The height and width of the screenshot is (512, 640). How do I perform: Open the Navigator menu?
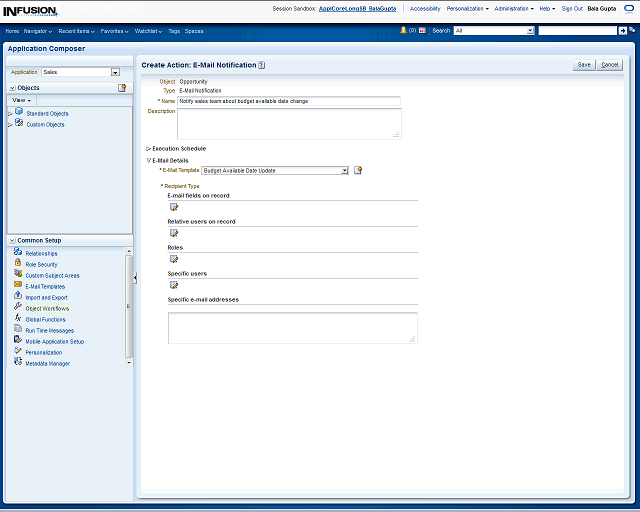pos(38,31)
